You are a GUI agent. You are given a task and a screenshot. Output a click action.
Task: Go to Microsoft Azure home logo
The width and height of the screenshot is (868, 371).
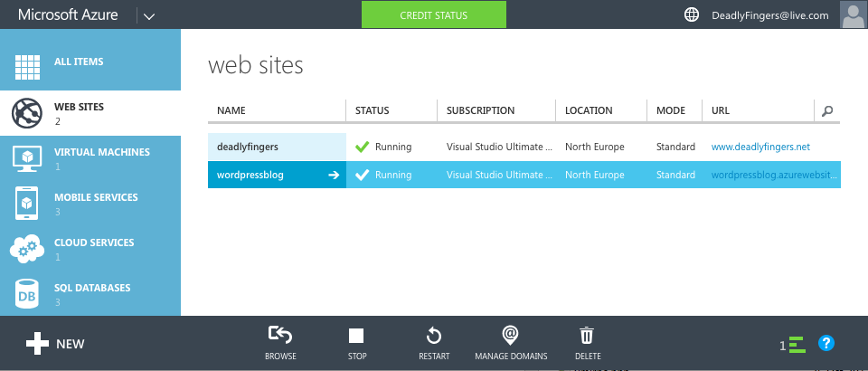[68, 15]
